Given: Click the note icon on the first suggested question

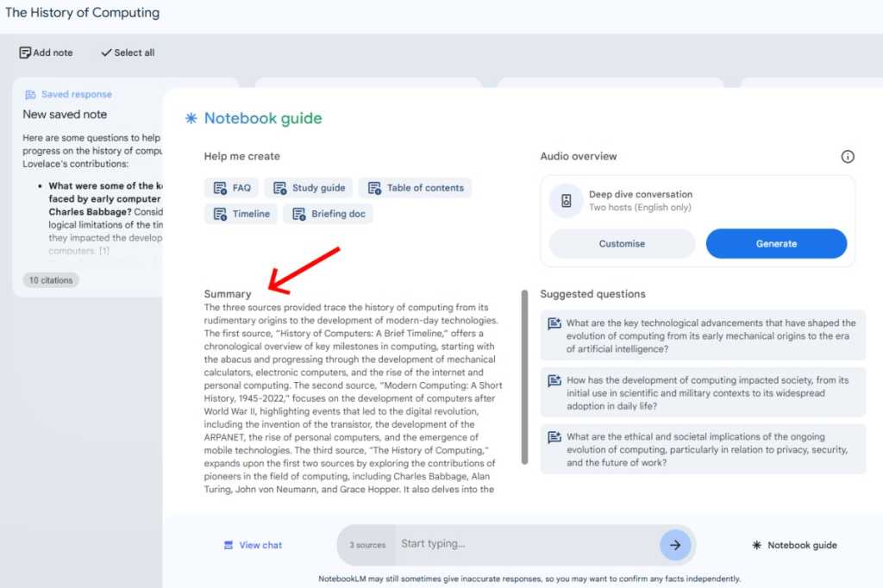Looking at the screenshot, I should tap(555, 323).
